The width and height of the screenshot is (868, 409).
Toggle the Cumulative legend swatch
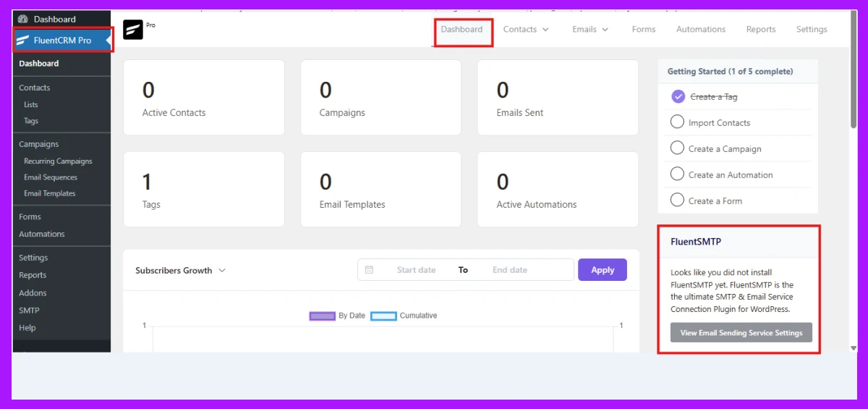tap(384, 316)
